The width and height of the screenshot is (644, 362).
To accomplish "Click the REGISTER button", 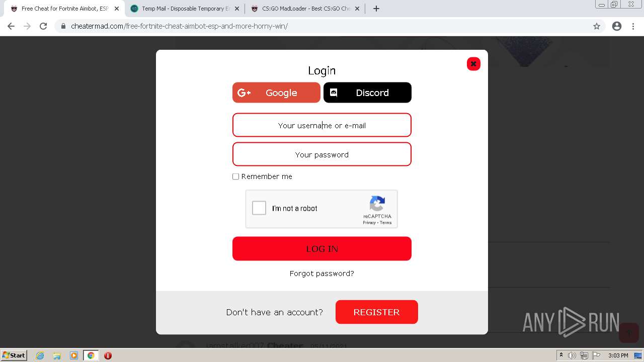I will (377, 312).
